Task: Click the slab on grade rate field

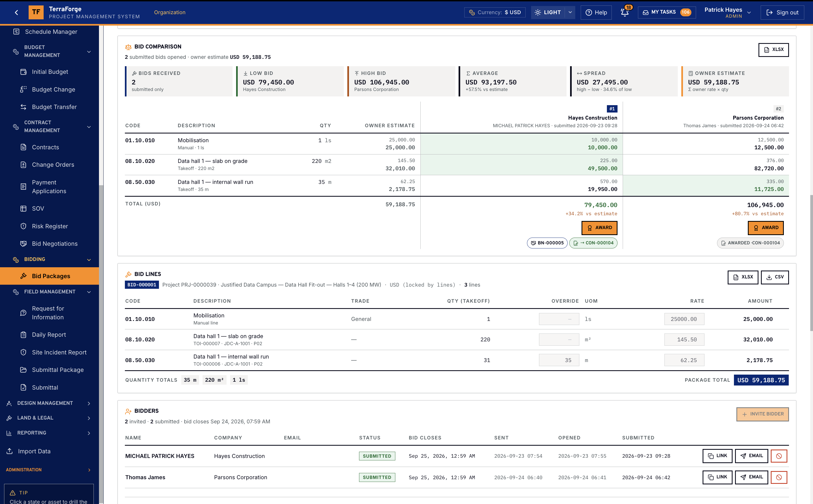Action: (684, 339)
